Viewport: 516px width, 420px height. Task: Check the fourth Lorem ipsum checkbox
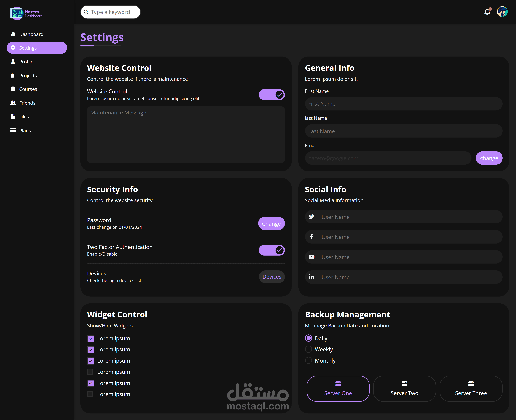point(90,372)
